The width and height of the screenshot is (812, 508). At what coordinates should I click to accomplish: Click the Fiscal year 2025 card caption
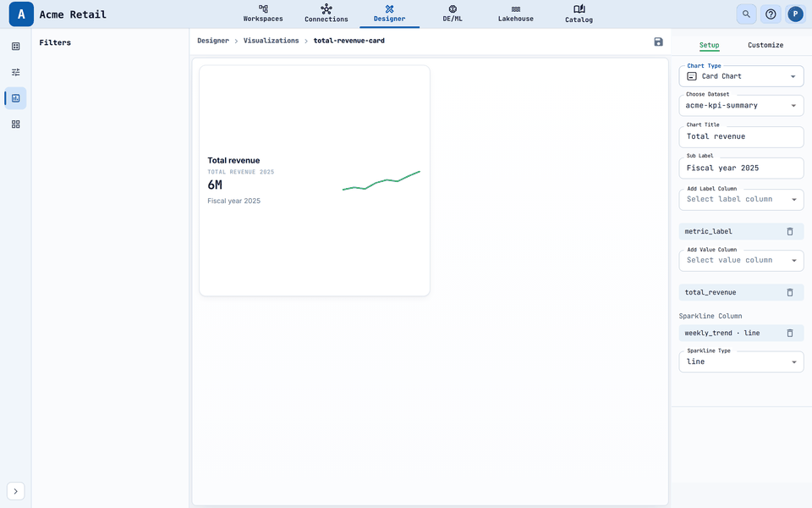(233, 201)
